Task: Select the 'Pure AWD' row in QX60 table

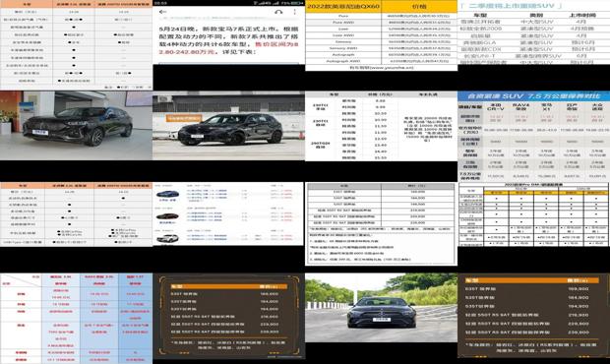Action: pos(382,23)
